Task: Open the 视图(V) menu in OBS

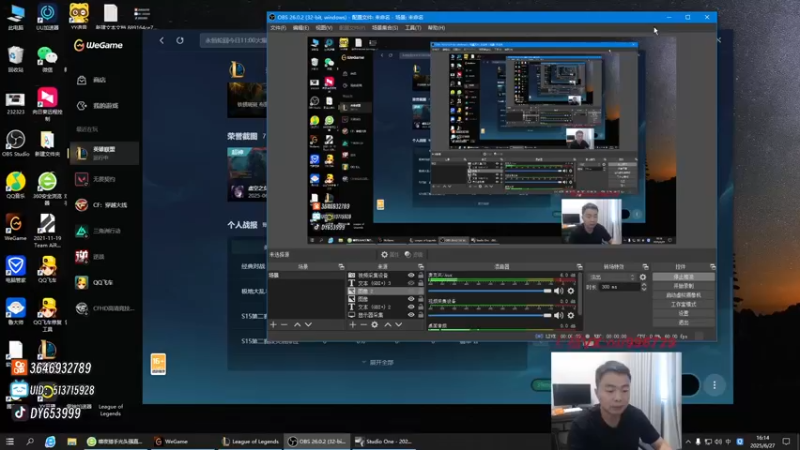Action: [x=323, y=28]
